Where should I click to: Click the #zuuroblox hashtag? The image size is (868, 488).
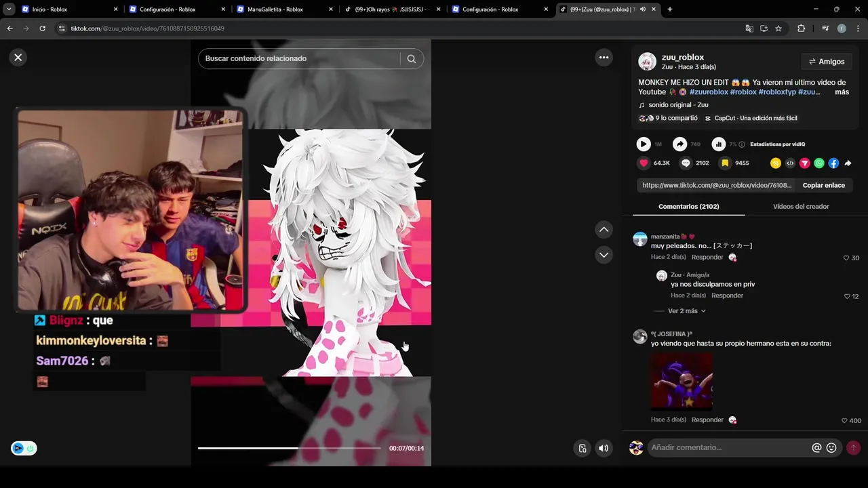coord(709,92)
